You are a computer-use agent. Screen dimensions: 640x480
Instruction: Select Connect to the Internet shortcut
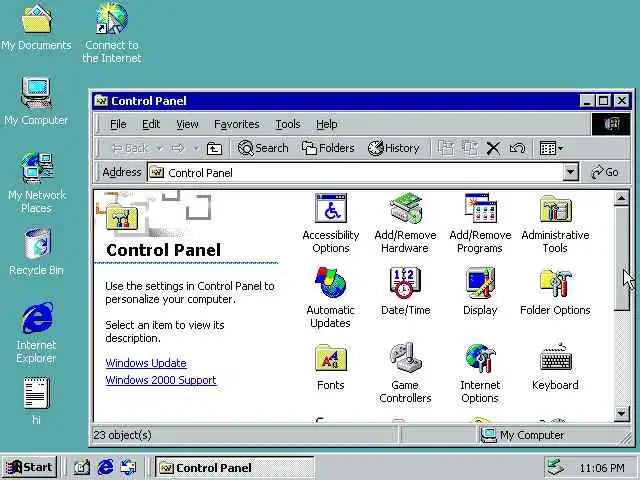111,33
